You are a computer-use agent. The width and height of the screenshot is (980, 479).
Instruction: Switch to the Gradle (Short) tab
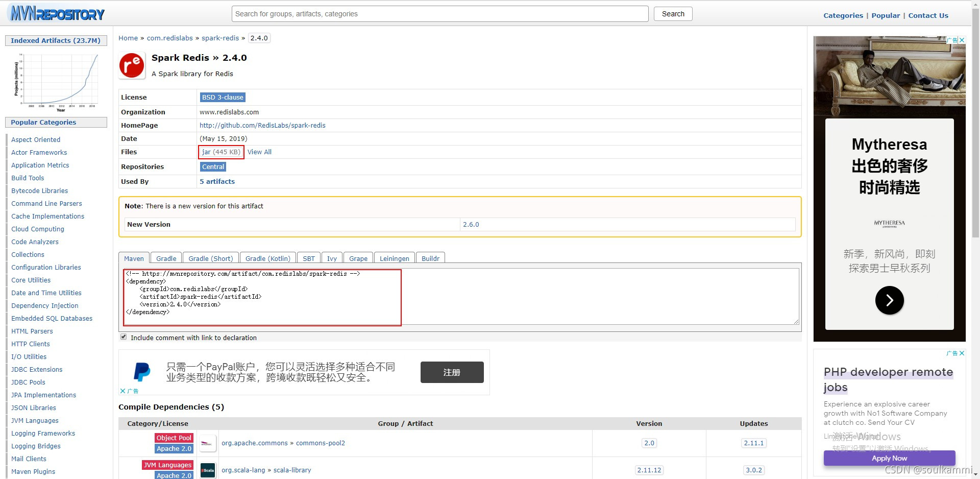pyautogui.click(x=210, y=258)
